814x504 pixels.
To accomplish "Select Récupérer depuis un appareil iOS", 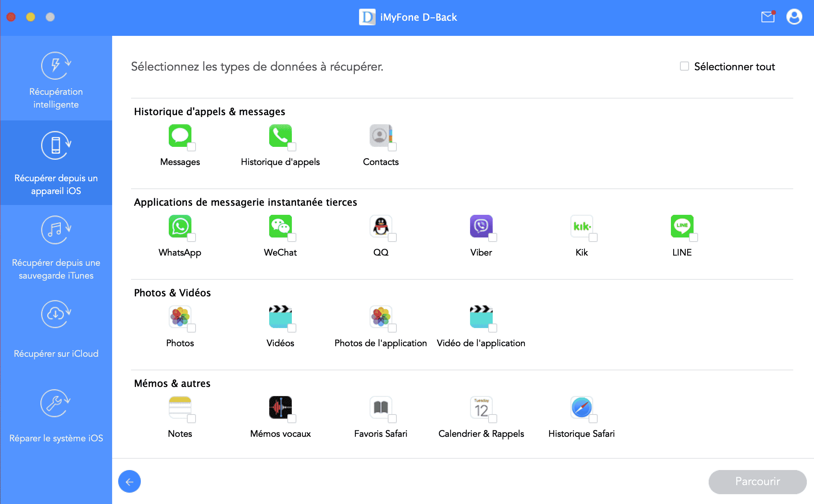I will (x=56, y=163).
